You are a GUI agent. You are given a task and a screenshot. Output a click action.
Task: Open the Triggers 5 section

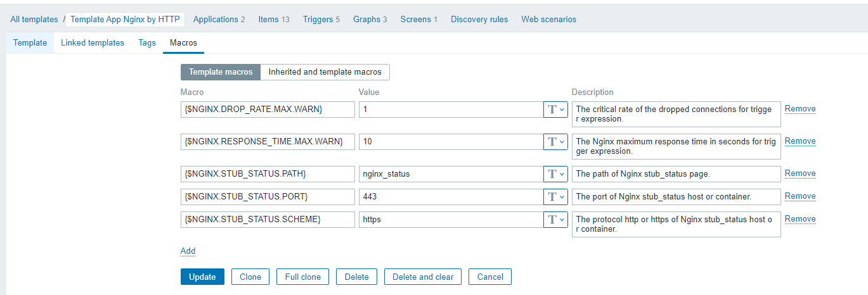click(x=321, y=19)
